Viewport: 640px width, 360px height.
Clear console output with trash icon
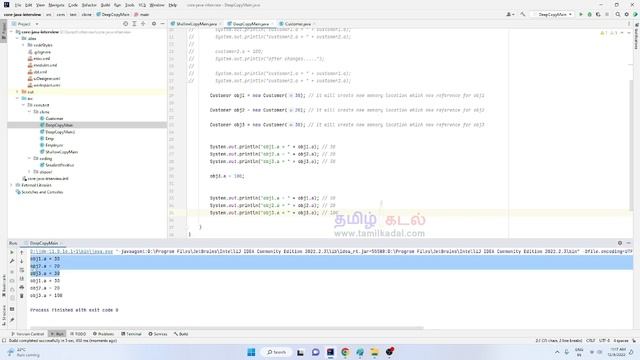[22, 296]
